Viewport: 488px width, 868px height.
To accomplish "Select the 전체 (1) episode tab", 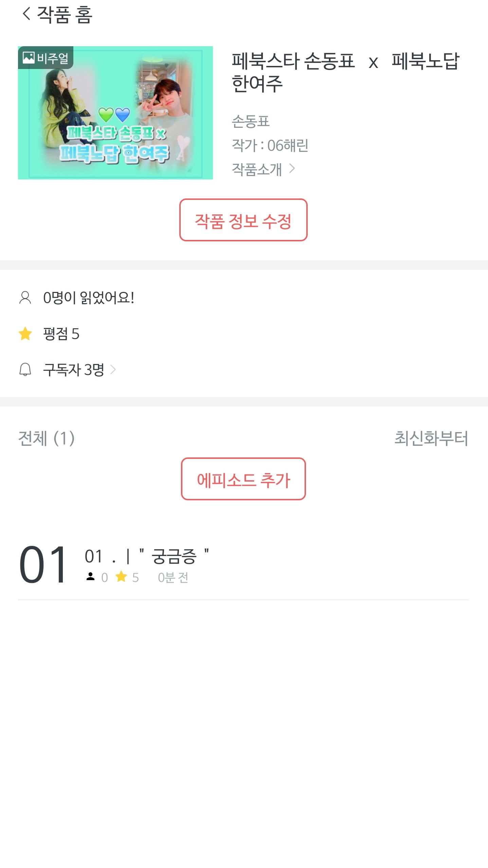I will coord(46,438).
